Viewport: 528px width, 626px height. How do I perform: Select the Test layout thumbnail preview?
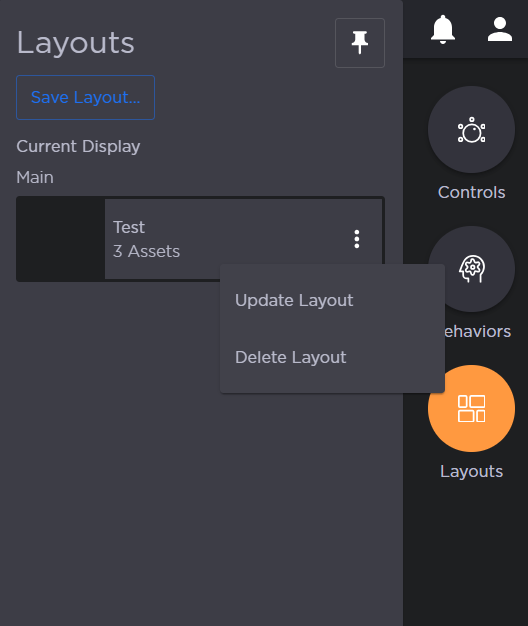click(61, 239)
